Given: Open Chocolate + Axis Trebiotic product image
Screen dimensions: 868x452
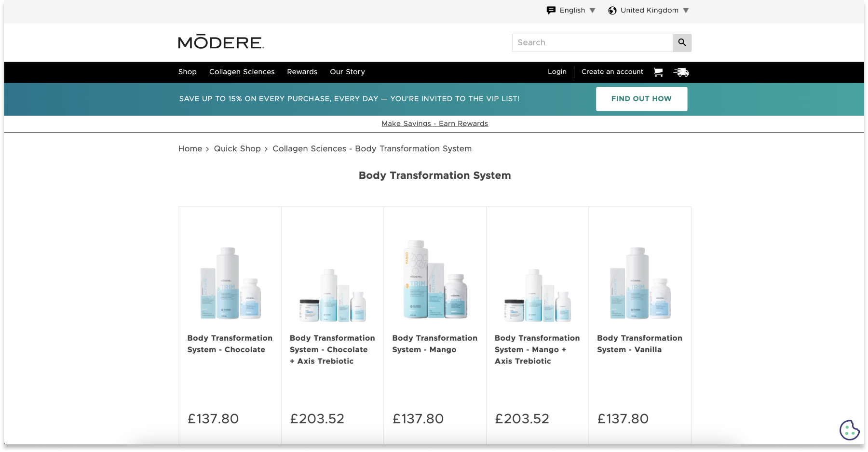Looking at the screenshot, I should tap(332, 295).
